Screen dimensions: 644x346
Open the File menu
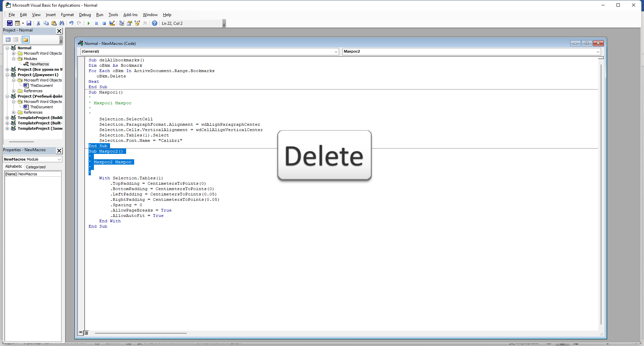pyautogui.click(x=12, y=15)
